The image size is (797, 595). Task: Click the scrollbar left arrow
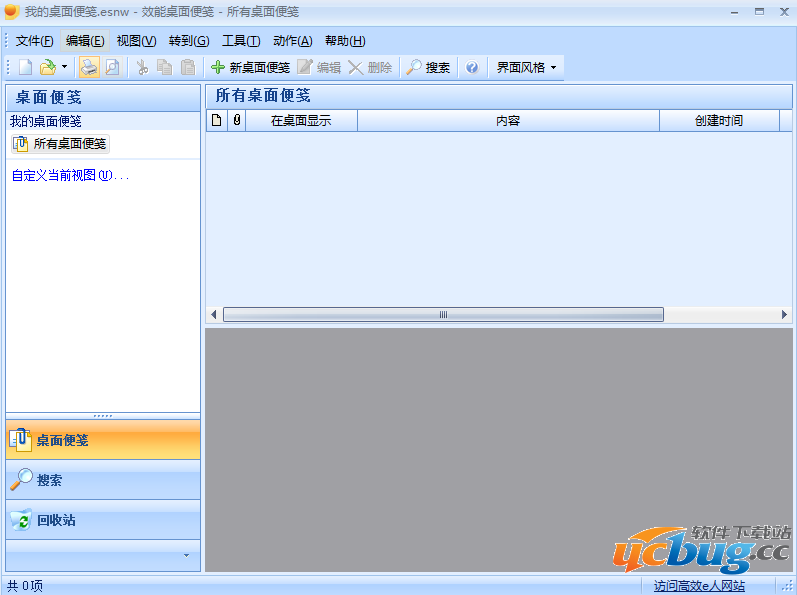coord(213,315)
